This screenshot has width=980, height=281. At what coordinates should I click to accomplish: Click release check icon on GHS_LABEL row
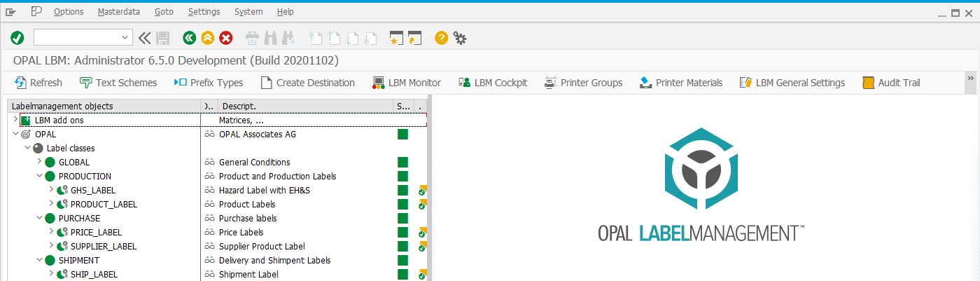tap(422, 190)
